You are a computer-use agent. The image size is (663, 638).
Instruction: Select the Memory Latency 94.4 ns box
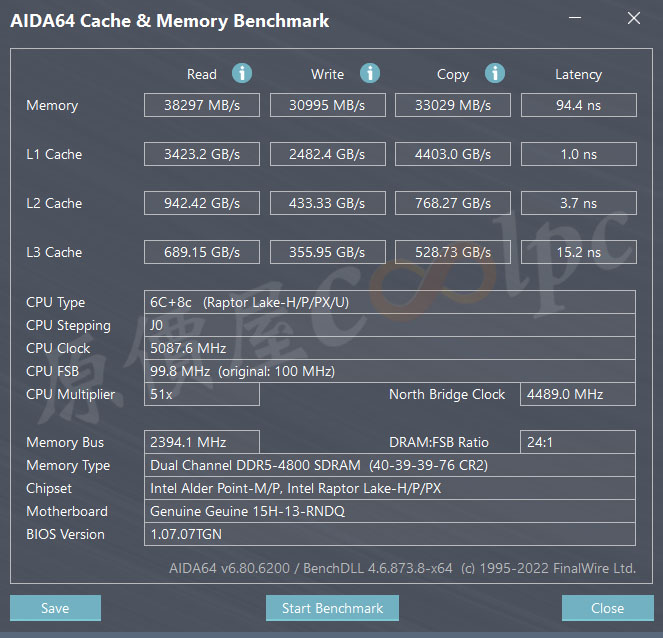pyautogui.click(x=578, y=105)
